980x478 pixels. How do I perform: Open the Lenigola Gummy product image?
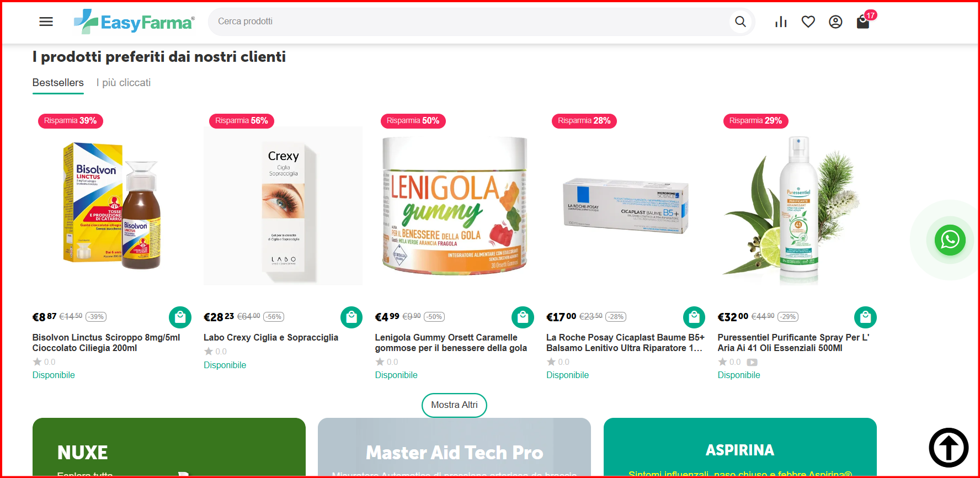coord(455,206)
